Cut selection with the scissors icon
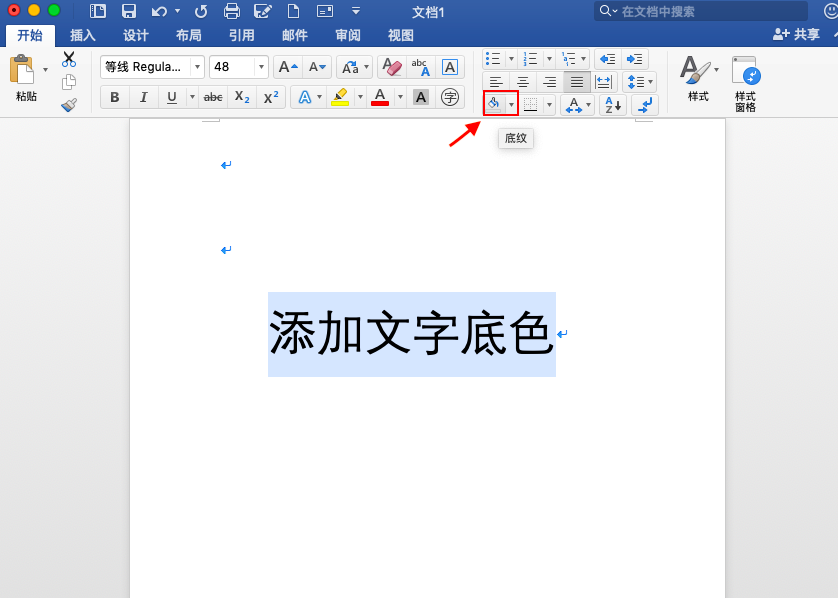This screenshot has height=598, width=838. (69, 59)
